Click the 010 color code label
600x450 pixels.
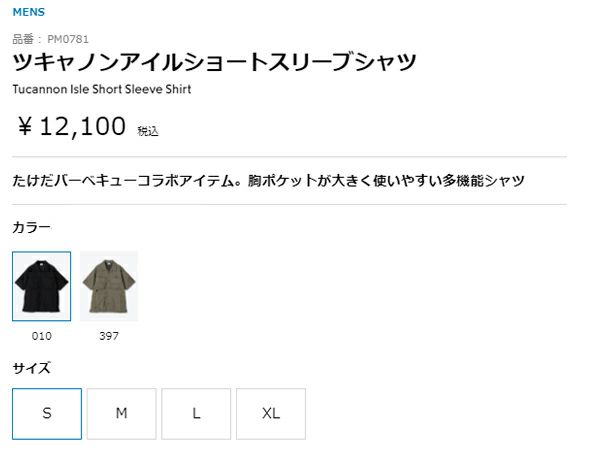click(41, 336)
